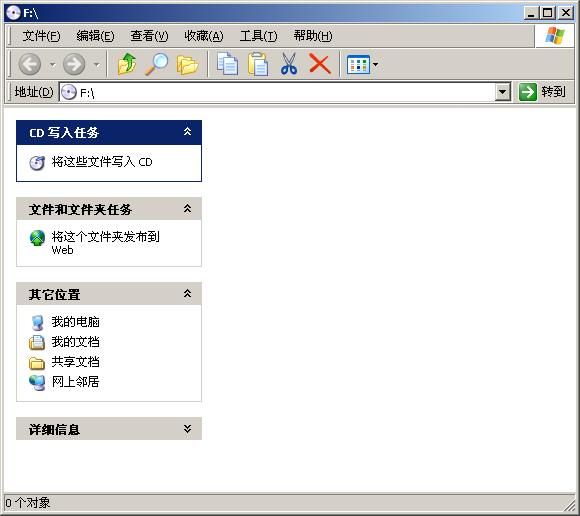Click the Paste clipboard icon
Screen dimensions: 580x516
[x=258, y=64]
